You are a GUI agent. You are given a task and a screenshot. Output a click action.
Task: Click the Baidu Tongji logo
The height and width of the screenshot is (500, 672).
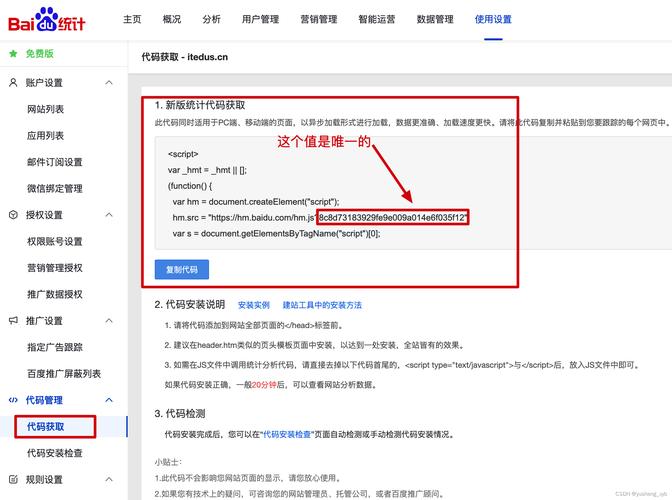(x=47, y=20)
